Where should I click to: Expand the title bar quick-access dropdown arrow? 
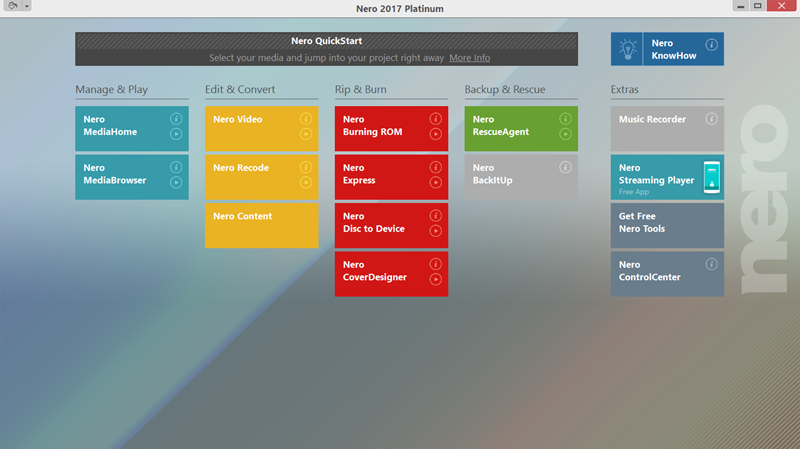(27, 6)
